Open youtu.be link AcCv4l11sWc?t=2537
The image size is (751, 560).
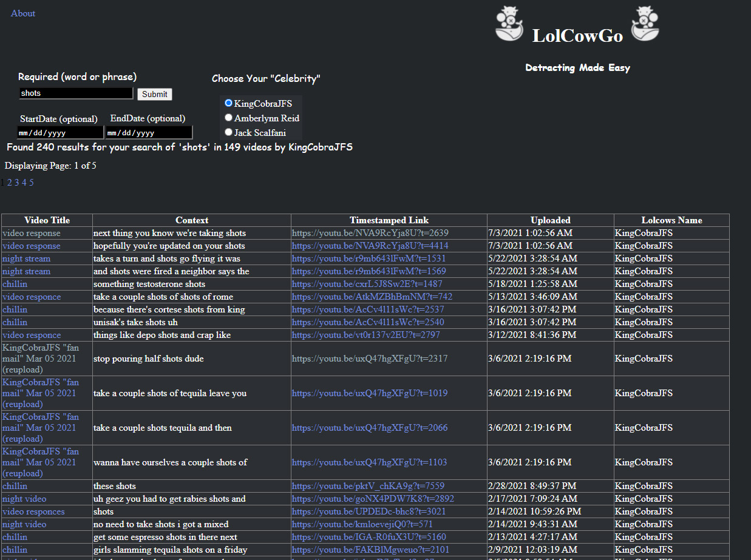click(x=368, y=309)
